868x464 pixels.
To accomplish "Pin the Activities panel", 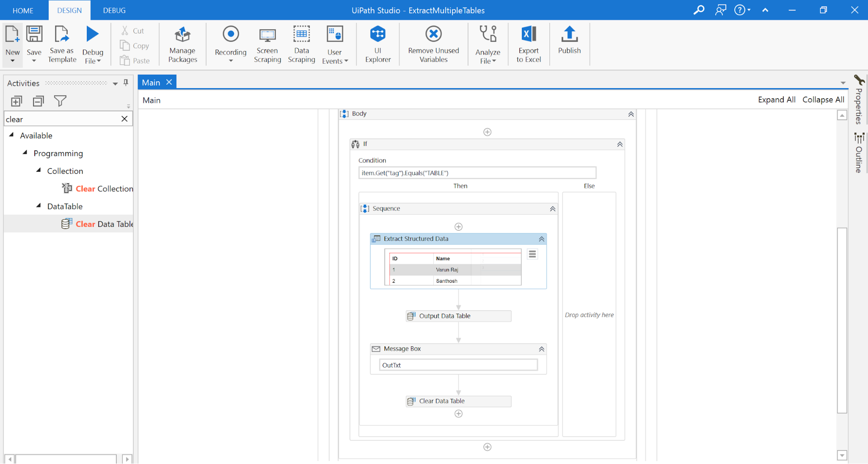I will click(126, 83).
